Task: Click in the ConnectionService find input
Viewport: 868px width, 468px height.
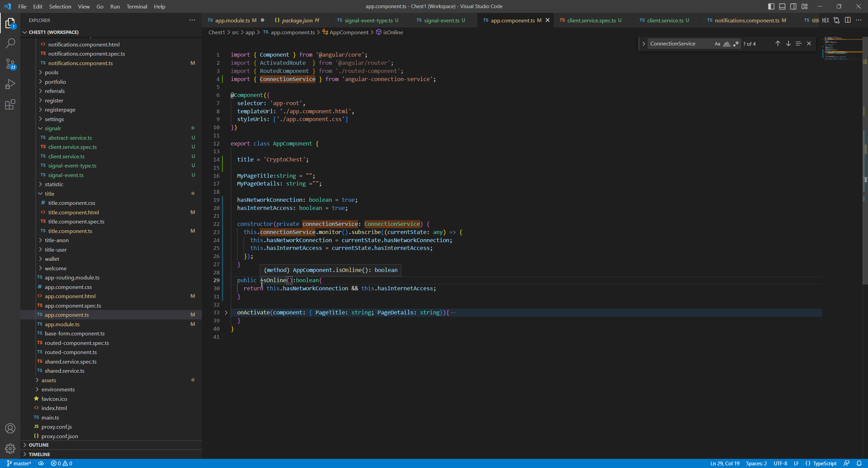Action: (x=678, y=44)
